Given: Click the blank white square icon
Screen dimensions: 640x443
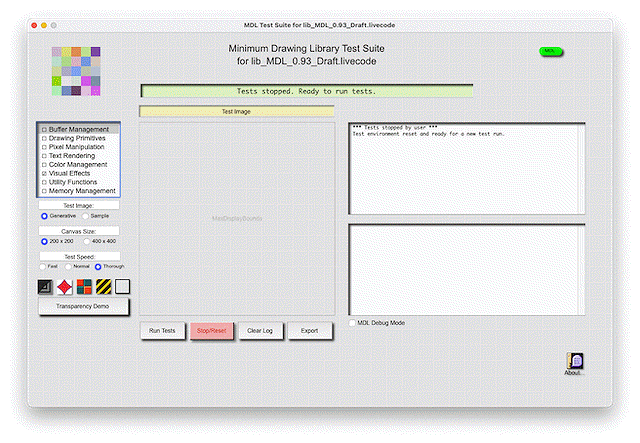Looking at the screenshot, I should tap(122, 287).
